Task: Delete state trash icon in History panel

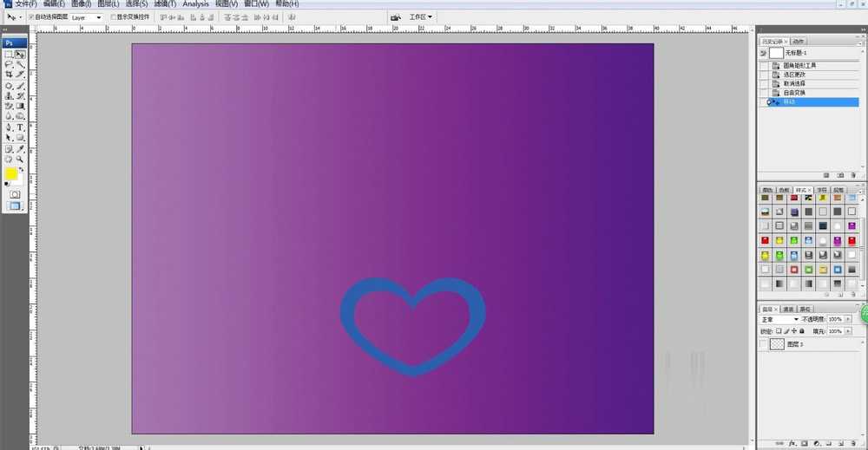Action: [853, 175]
